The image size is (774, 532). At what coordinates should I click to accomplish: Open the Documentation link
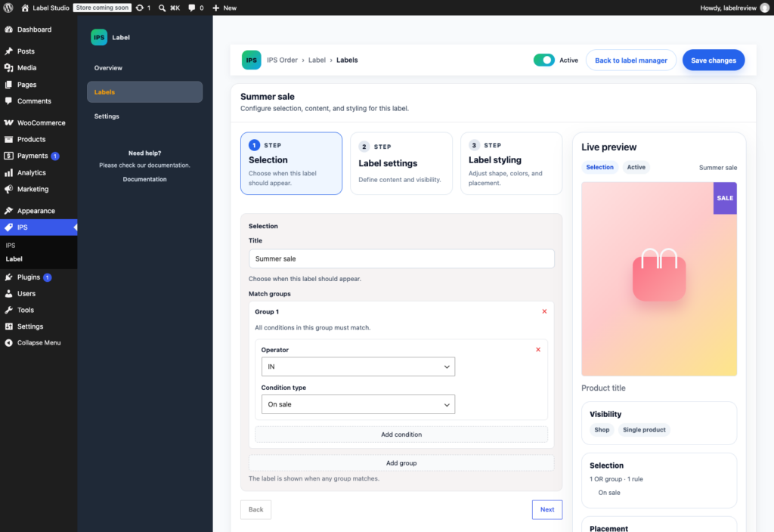pyautogui.click(x=144, y=179)
